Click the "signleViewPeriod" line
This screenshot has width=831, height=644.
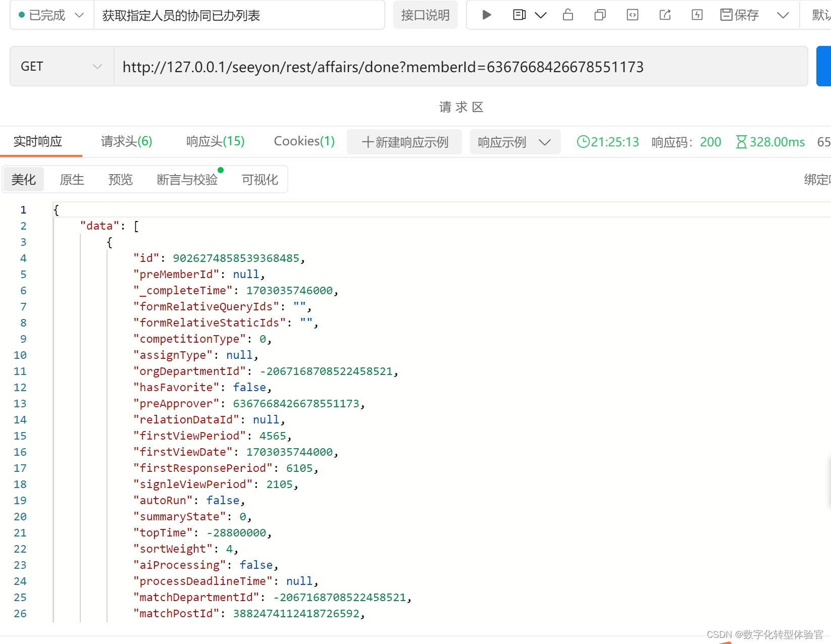(216, 484)
